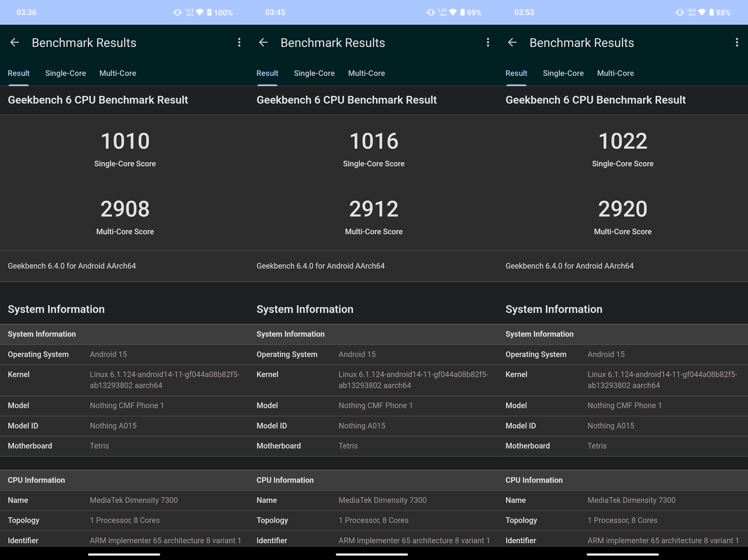Tap the 1010 Single-Core Score
748x560 pixels.
pos(125,141)
